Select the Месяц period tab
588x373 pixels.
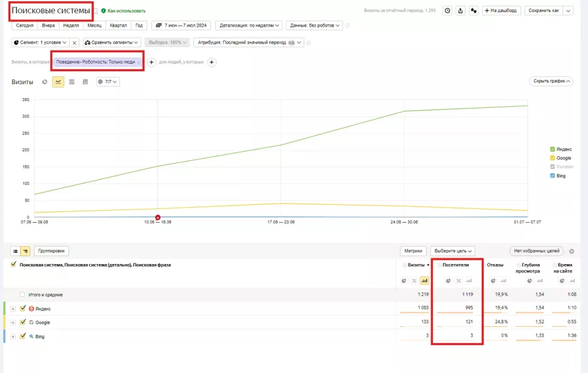click(x=94, y=25)
